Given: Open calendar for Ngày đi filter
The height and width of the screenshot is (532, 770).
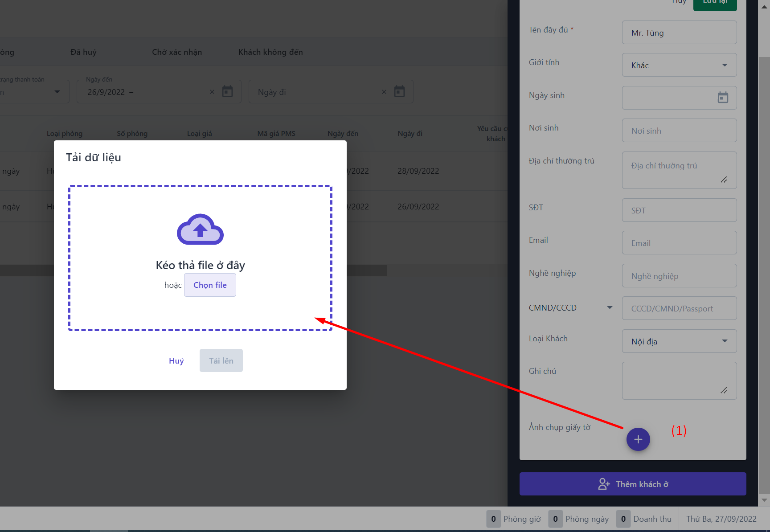Looking at the screenshot, I should [x=399, y=92].
